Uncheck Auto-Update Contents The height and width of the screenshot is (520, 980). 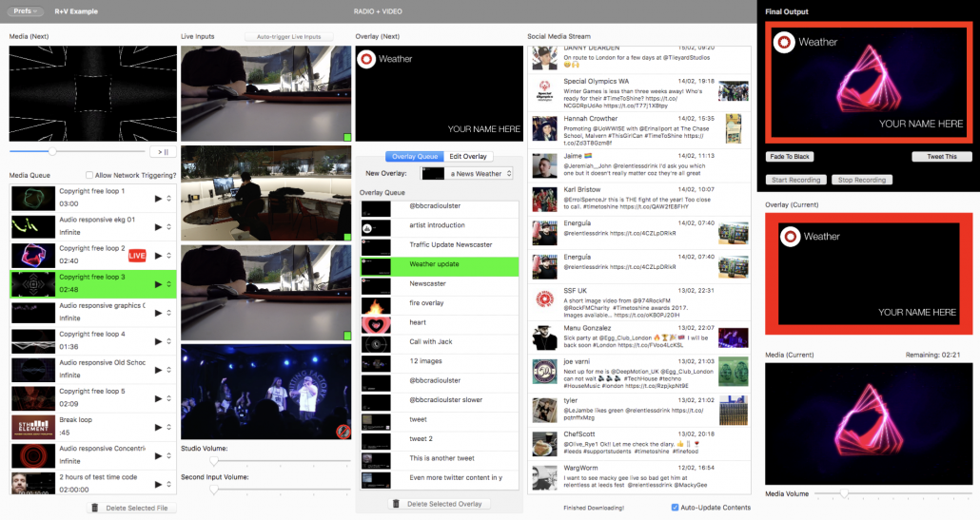click(675, 508)
